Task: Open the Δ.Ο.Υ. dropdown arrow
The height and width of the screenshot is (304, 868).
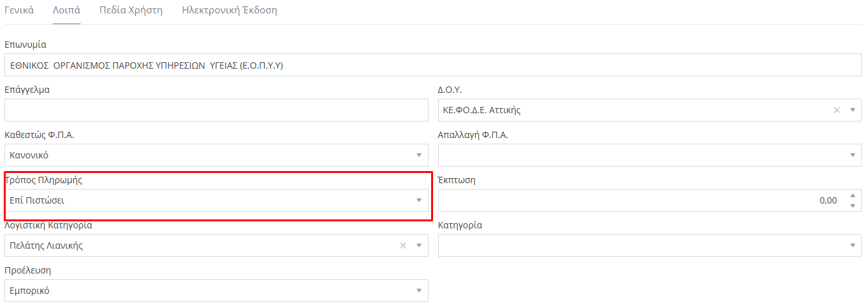Action: [x=852, y=110]
